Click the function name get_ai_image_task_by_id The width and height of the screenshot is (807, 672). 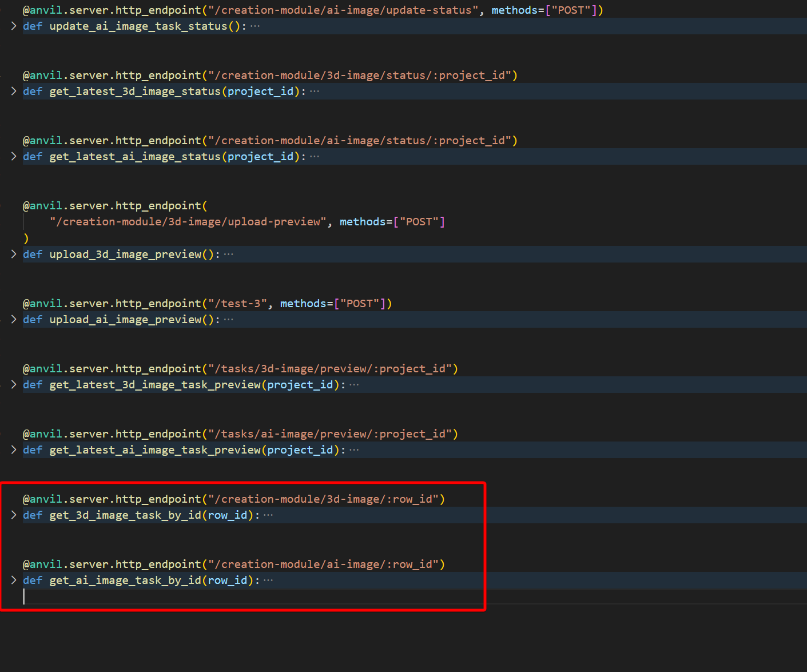[125, 580]
